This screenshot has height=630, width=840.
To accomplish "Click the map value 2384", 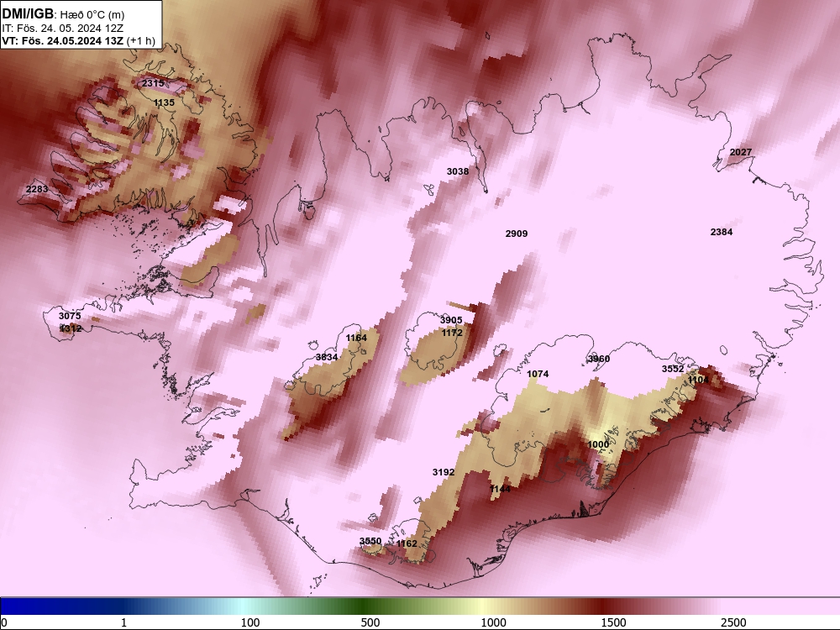I will tap(721, 232).
